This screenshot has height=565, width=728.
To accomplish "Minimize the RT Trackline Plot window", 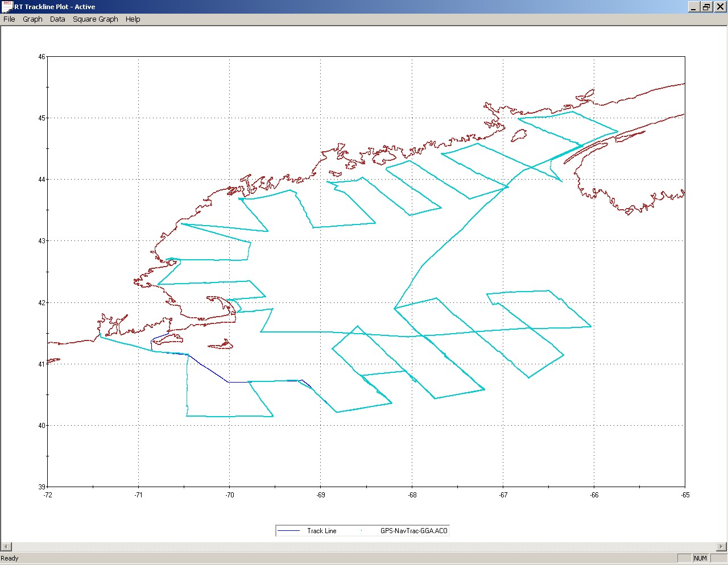I will point(694,7).
